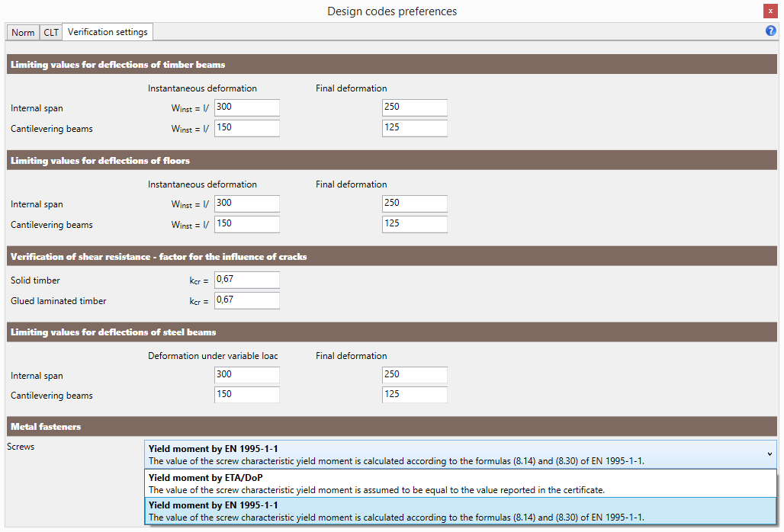
Task: Click the Design codes preferences title
Action: click(x=392, y=11)
